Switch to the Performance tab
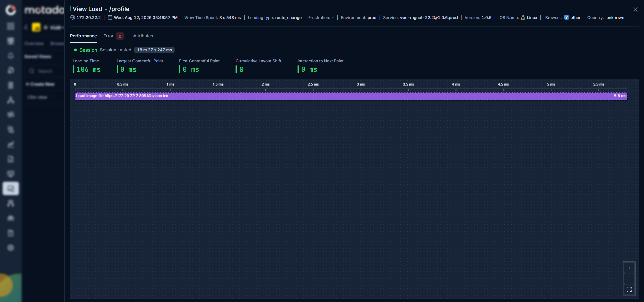Viewport: 644px width, 302px height. [x=83, y=36]
